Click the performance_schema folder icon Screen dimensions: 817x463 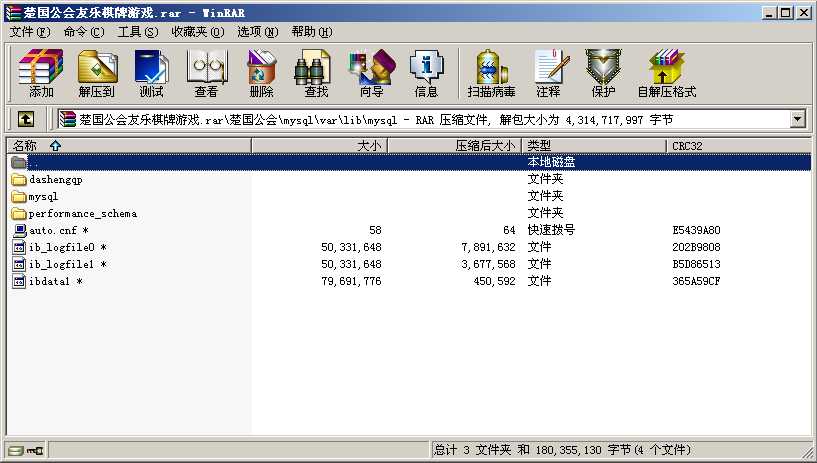coord(19,214)
